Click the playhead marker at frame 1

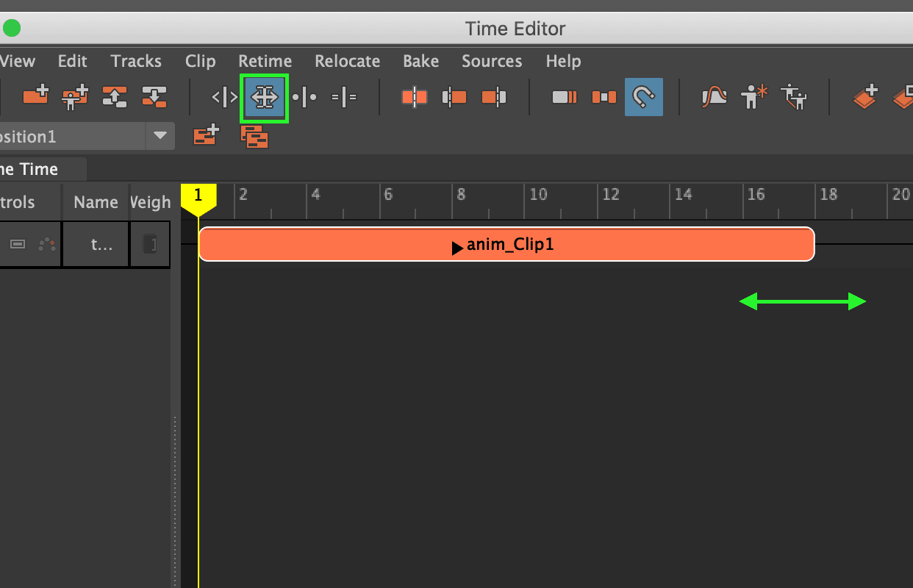[x=198, y=196]
